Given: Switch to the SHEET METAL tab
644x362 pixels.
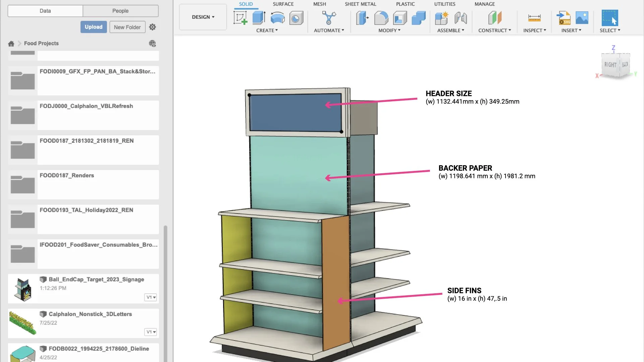Looking at the screenshot, I should point(360,4).
